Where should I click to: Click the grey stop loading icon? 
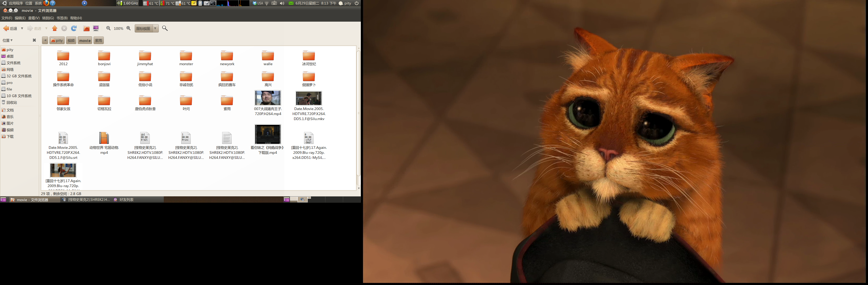pyautogui.click(x=64, y=28)
